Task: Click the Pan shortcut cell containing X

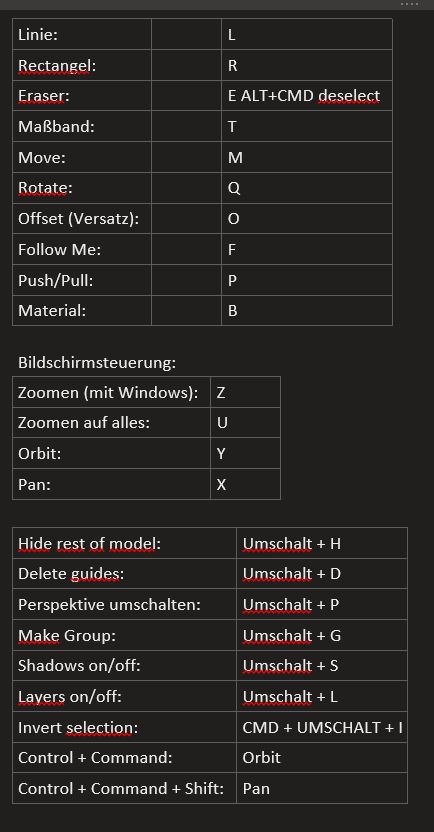Action: coord(245,484)
